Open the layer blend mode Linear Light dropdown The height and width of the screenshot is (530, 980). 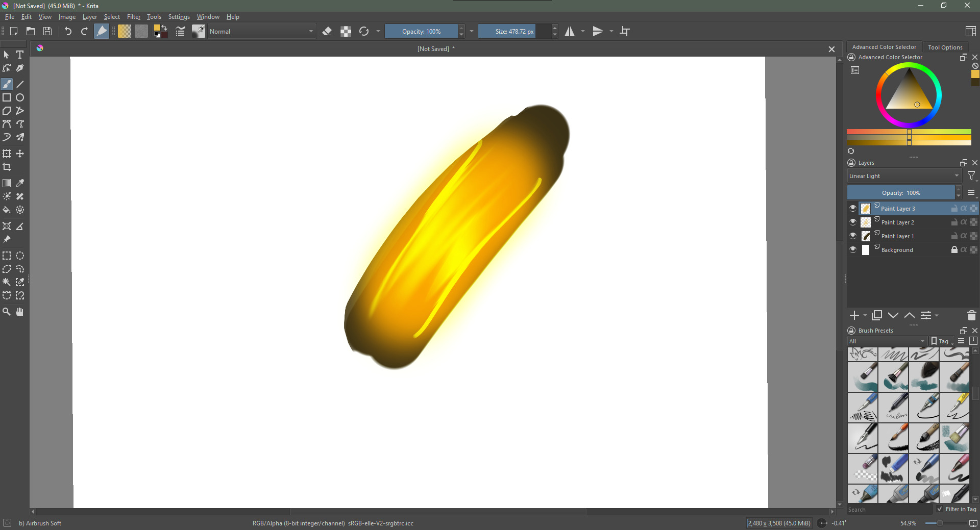904,176
